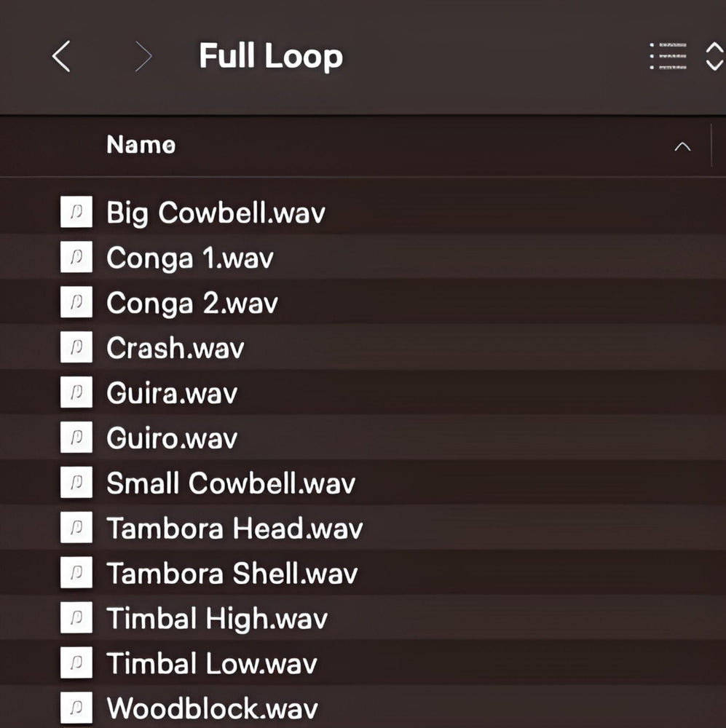Click the Timbal Low.wav file icon
The width and height of the screenshot is (726, 728).
[x=76, y=663]
